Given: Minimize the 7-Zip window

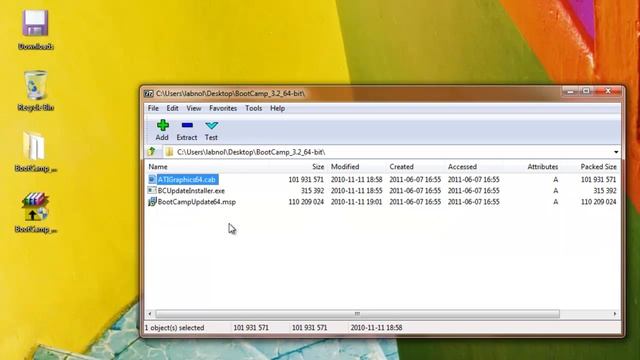Looking at the screenshot, I should 571,91.
